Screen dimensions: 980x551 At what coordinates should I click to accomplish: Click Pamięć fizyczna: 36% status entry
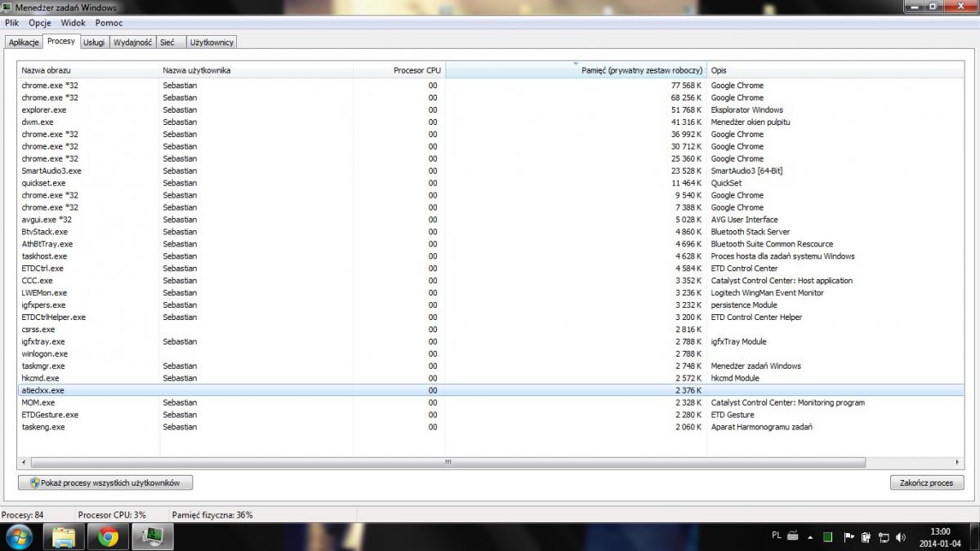pyautogui.click(x=212, y=515)
